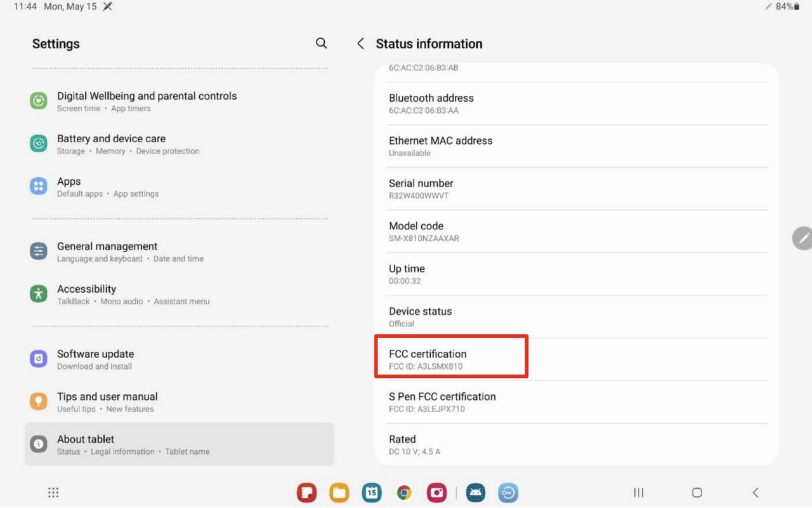
Task: Open the Android robot app in taskbar
Action: [475, 493]
